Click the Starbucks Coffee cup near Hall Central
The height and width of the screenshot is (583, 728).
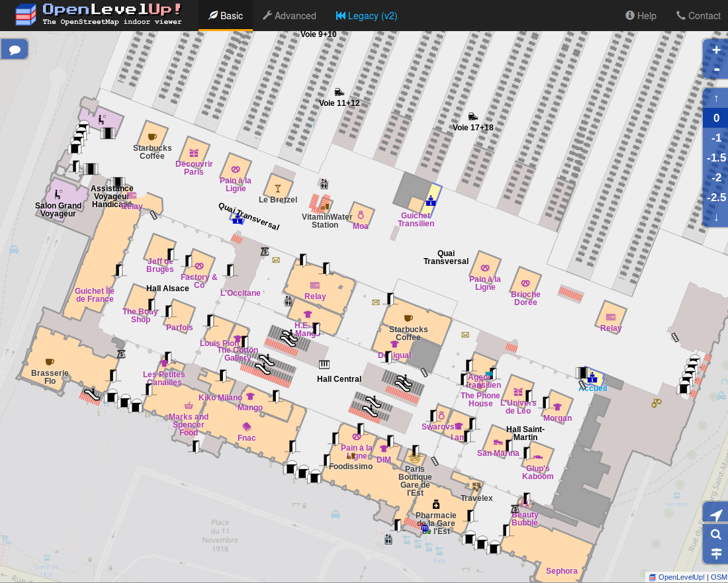pyautogui.click(x=408, y=318)
